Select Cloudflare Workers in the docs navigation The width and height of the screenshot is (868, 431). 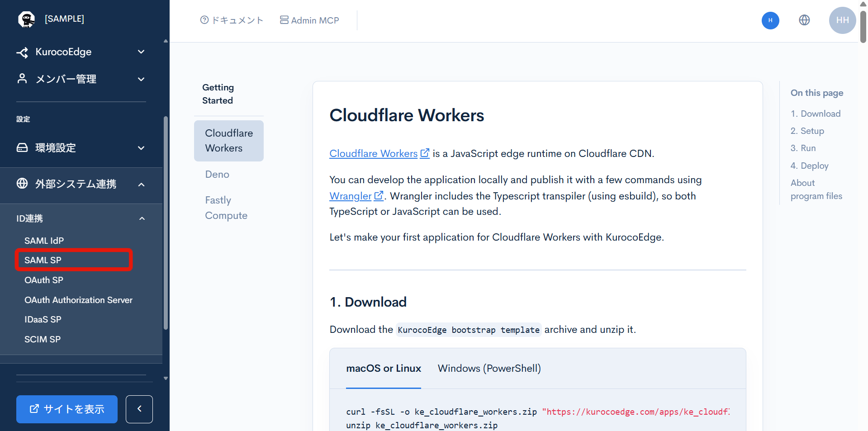tap(229, 141)
